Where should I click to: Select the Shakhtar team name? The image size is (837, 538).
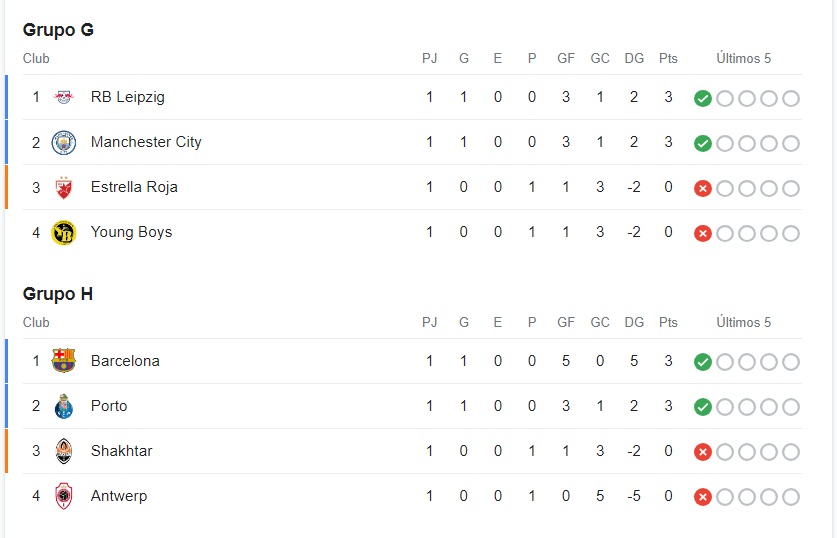(x=121, y=451)
